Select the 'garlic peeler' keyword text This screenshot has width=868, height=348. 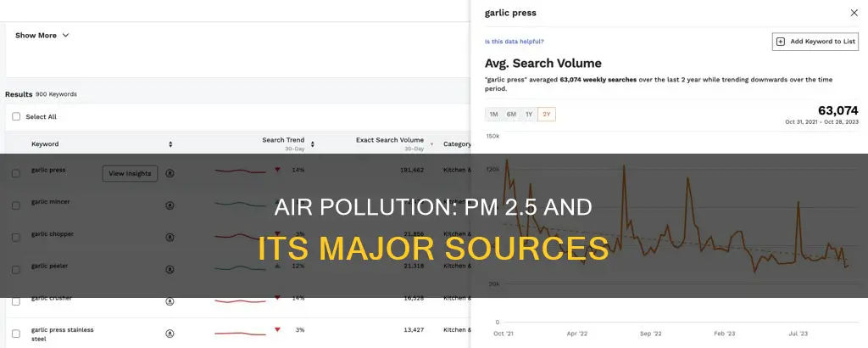pyautogui.click(x=50, y=266)
